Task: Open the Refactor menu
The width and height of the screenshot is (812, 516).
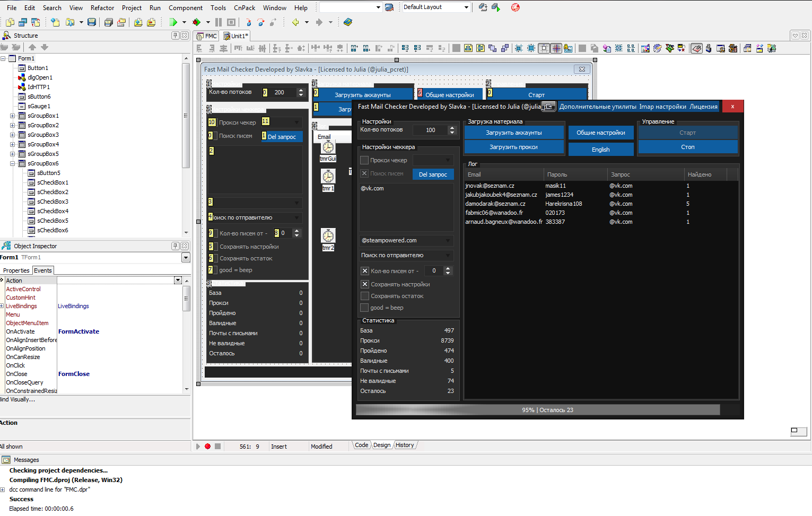Action: [102, 7]
